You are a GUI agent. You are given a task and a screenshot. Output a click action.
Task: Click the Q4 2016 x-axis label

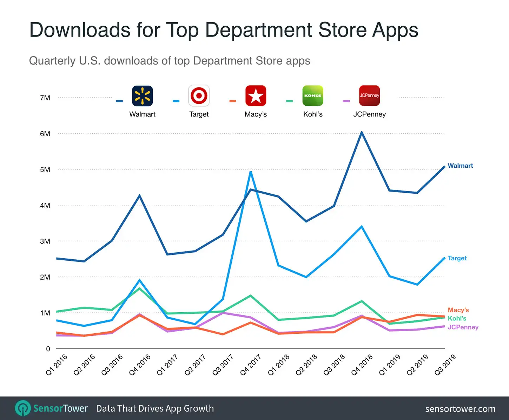(140, 365)
